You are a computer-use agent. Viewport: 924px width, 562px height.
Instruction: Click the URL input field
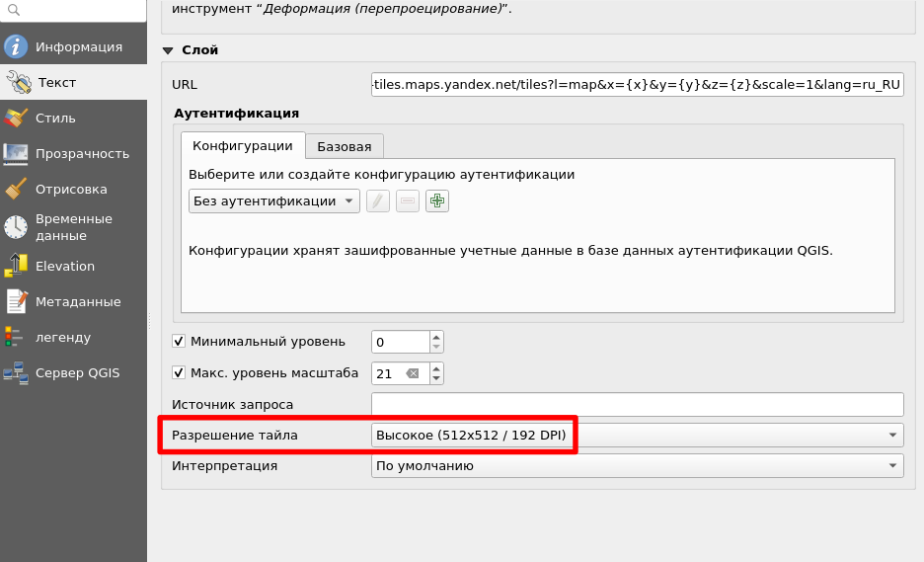point(637,84)
